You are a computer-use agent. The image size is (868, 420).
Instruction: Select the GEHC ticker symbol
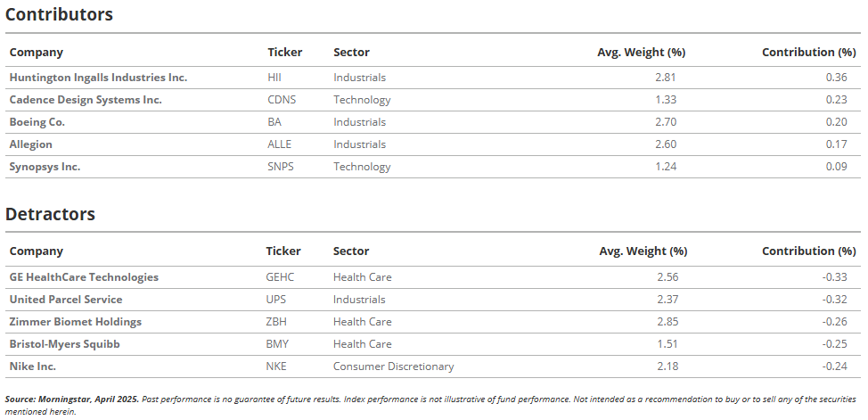[x=280, y=277]
